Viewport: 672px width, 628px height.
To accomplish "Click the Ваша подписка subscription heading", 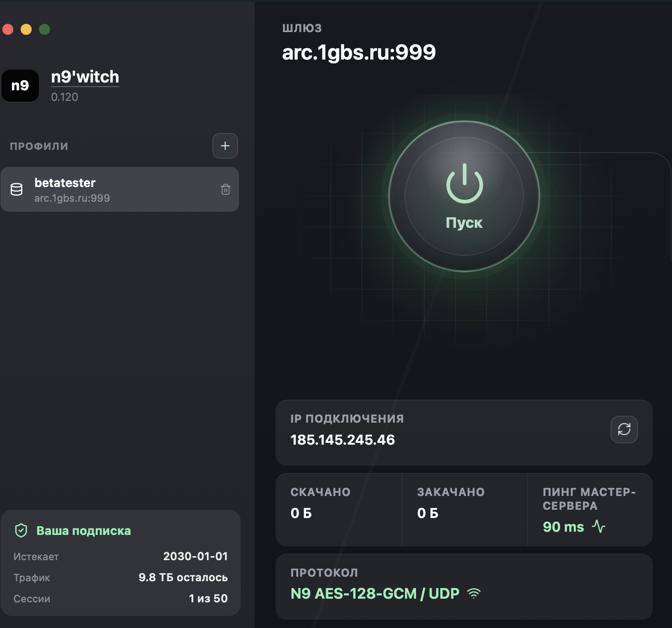I will point(83,531).
